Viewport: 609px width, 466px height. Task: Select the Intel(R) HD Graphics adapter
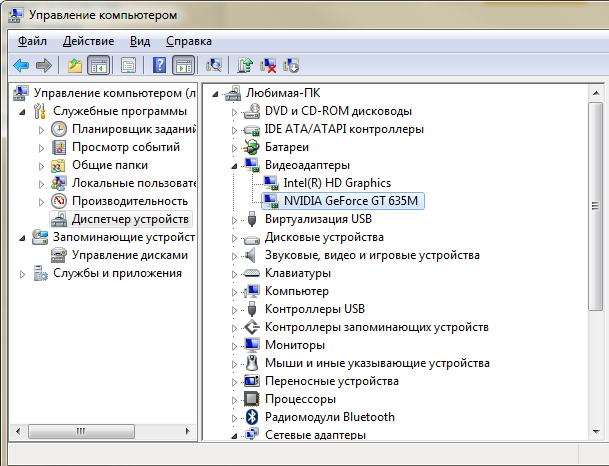(x=337, y=183)
